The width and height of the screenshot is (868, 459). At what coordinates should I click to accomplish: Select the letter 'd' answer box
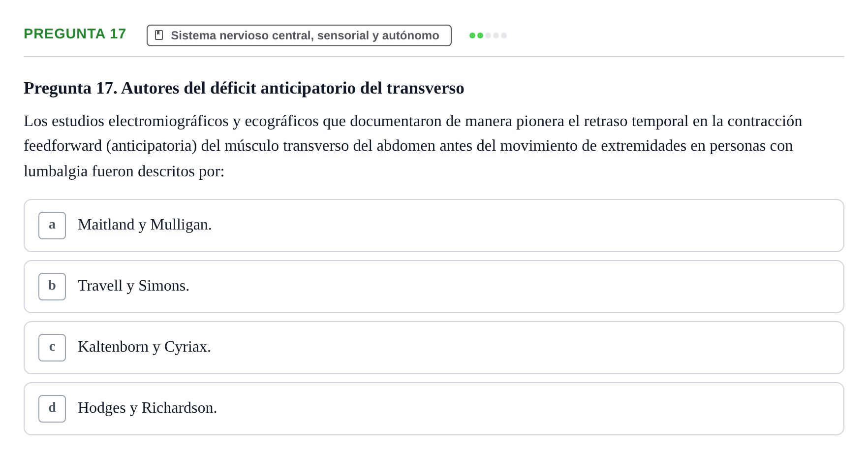click(52, 409)
